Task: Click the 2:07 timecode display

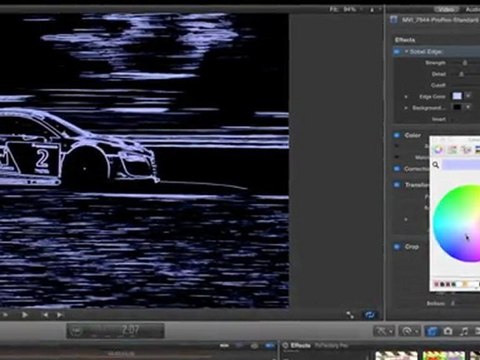Action: point(130,330)
